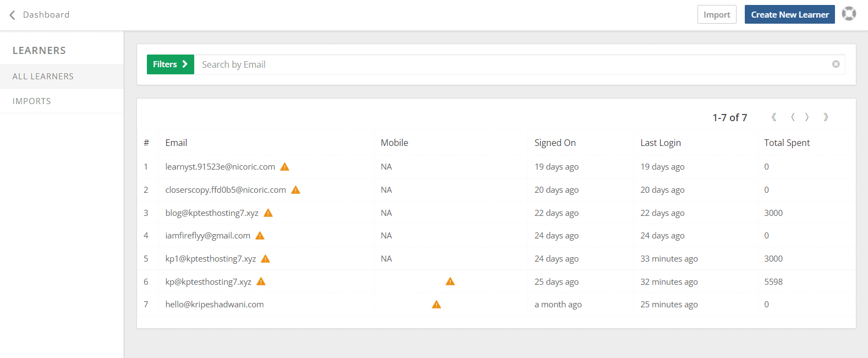
Task: Click mobile warning icon in row 7
Action: pyautogui.click(x=436, y=305)
